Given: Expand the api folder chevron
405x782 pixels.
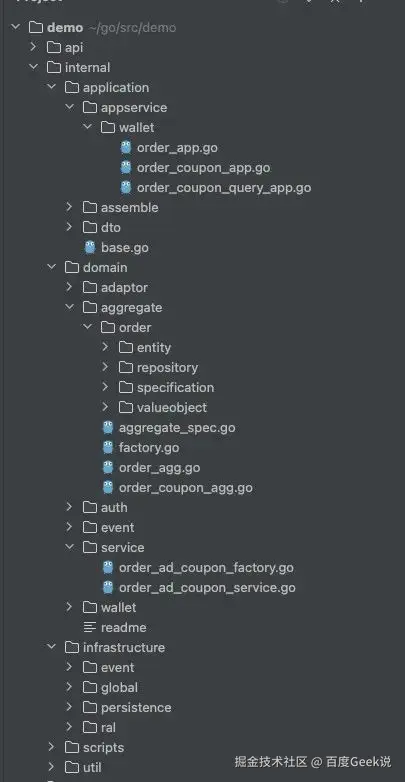Looking at the screenshot, I should coord(33,47).
